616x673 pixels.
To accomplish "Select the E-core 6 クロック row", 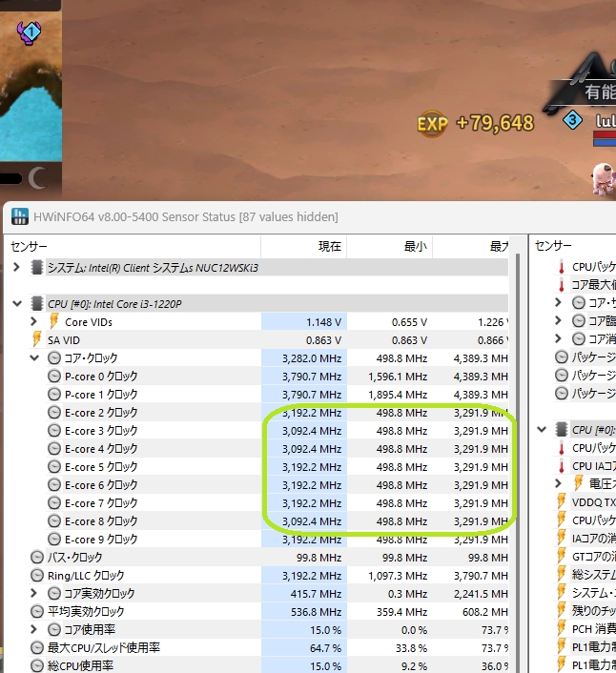I will pos(269,484).
